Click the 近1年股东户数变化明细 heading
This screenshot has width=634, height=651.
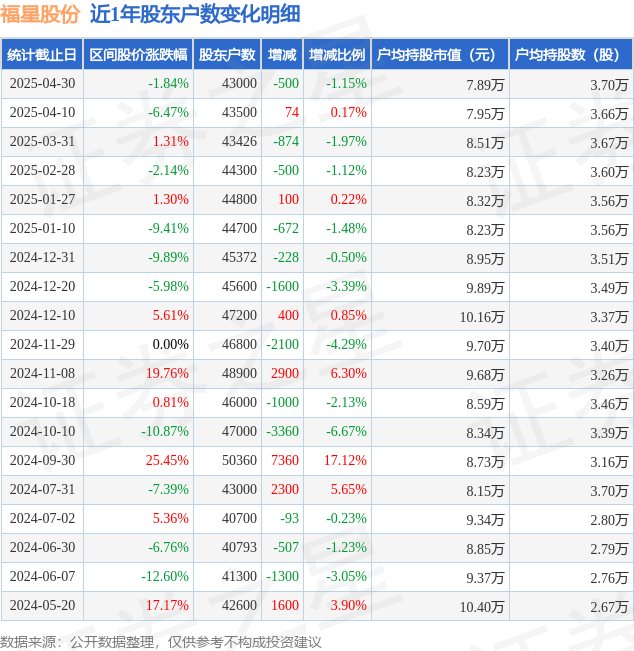[x=195, y=14]
